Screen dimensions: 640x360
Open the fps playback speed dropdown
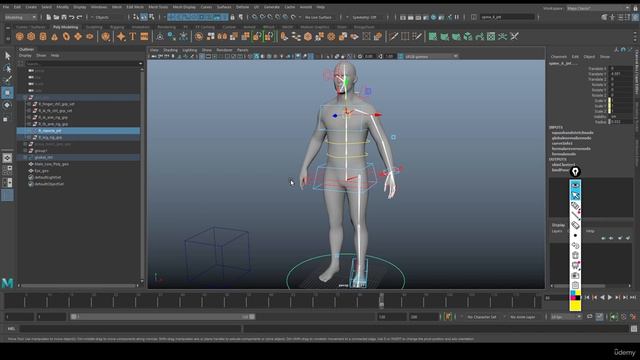pyautogui.click(x=566, y=317)
